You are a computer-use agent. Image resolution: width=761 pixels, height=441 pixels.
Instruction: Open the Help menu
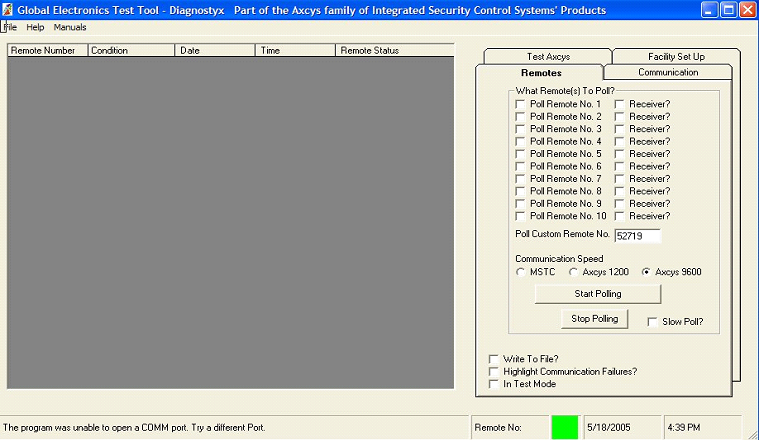tap(35, 27)
